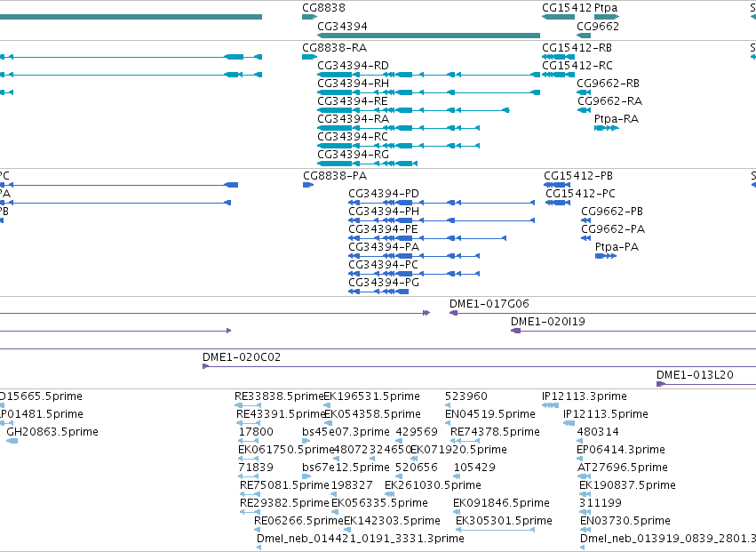Viewport: 756px width, 552px height.
Task: Click the CG9662 gene label
Action: [x=597, y=26]
